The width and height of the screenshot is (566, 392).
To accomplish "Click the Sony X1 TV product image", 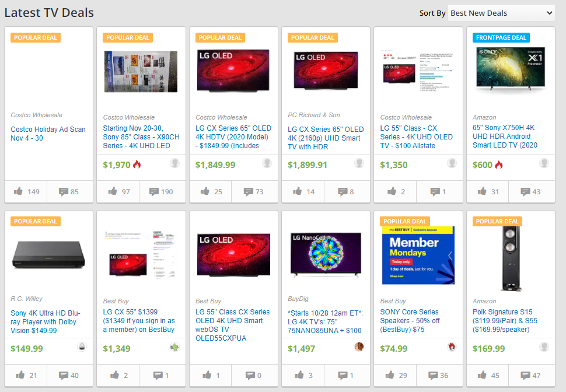I will [511, 69].
